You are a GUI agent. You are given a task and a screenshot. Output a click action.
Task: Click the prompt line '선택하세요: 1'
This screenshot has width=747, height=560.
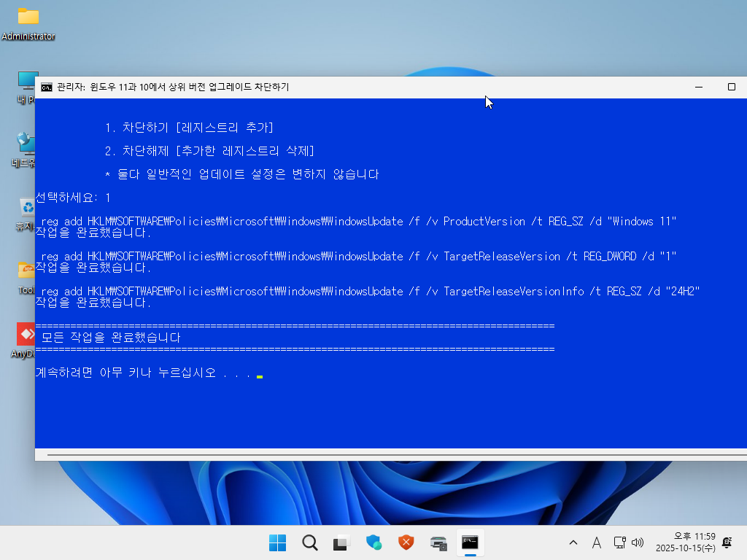tap(73, 198)
